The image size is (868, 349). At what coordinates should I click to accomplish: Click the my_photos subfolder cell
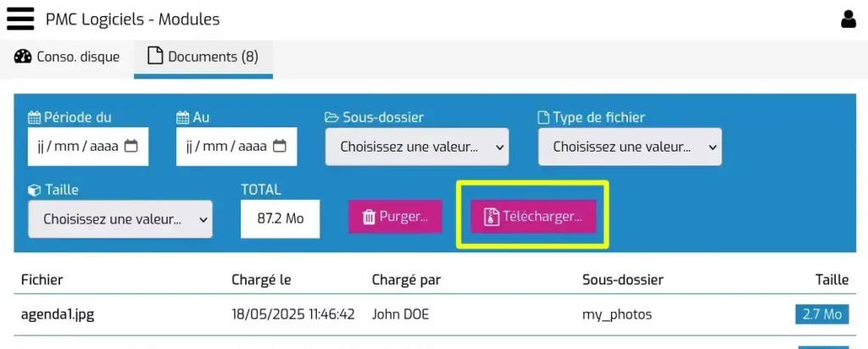coord(617,315)
